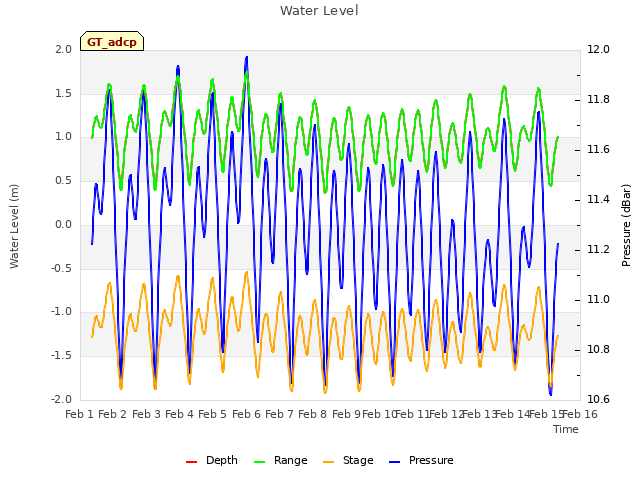
Task: Click the 11.8 pressure axis value
Action: [x=598, y=100]
